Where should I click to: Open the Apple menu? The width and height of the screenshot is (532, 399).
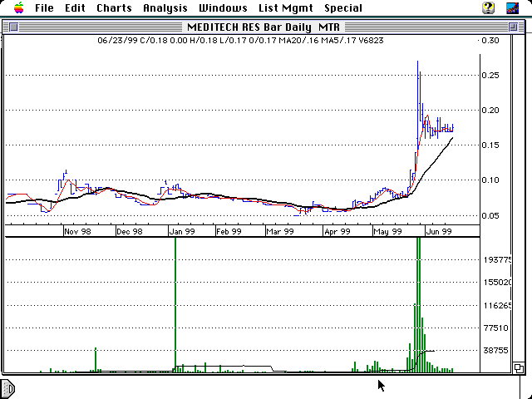19,7
